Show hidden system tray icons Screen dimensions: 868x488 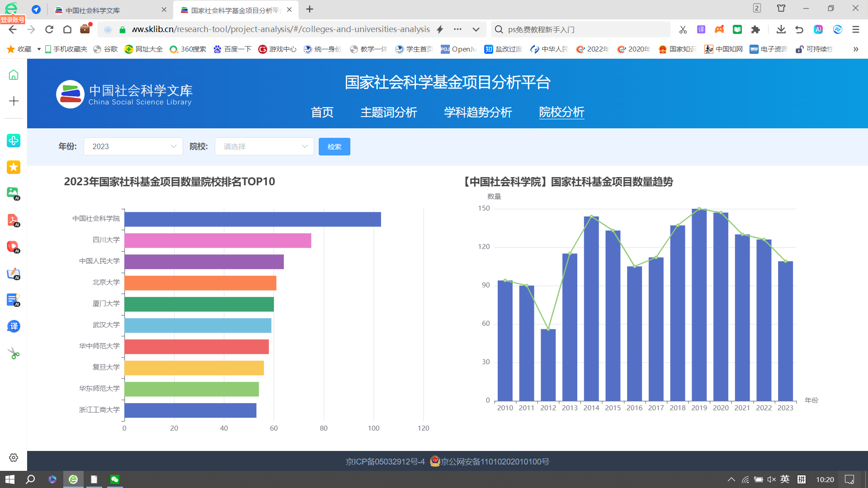point(731,479)
